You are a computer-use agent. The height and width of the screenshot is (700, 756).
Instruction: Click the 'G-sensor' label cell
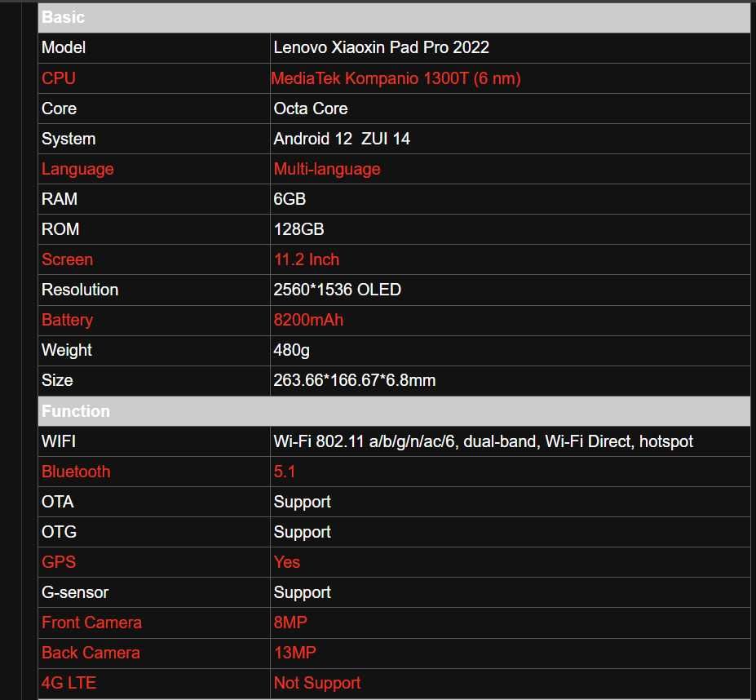click(154, 593)
